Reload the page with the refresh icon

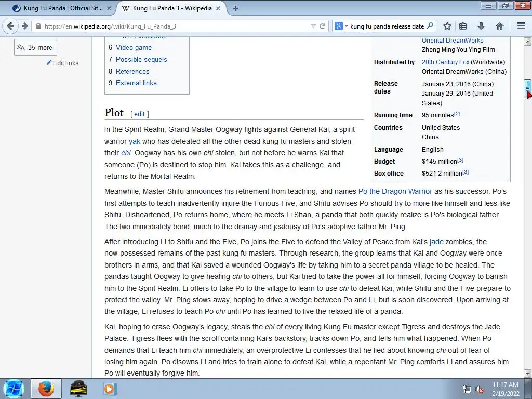(322, 26)
